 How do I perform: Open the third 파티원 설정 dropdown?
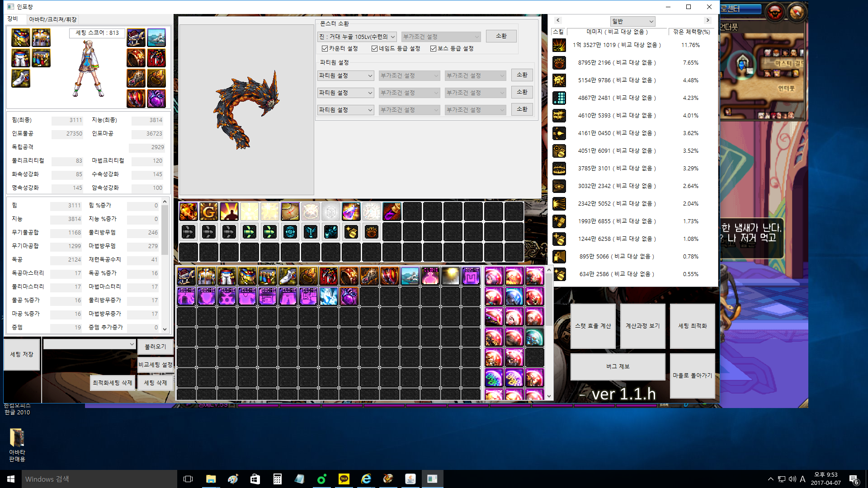tap(346, 110)
